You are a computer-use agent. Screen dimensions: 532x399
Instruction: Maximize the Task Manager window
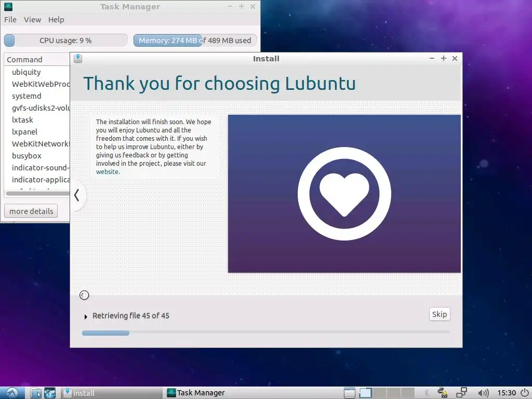pyautogui.click(x=242, y=6)
